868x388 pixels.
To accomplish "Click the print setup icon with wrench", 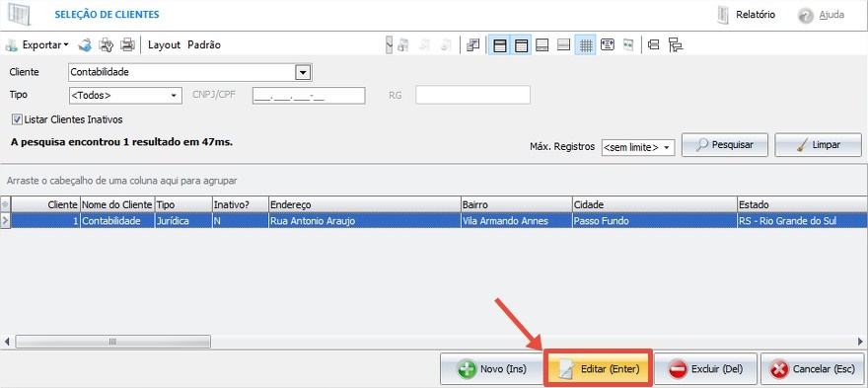I will point(106,44).
